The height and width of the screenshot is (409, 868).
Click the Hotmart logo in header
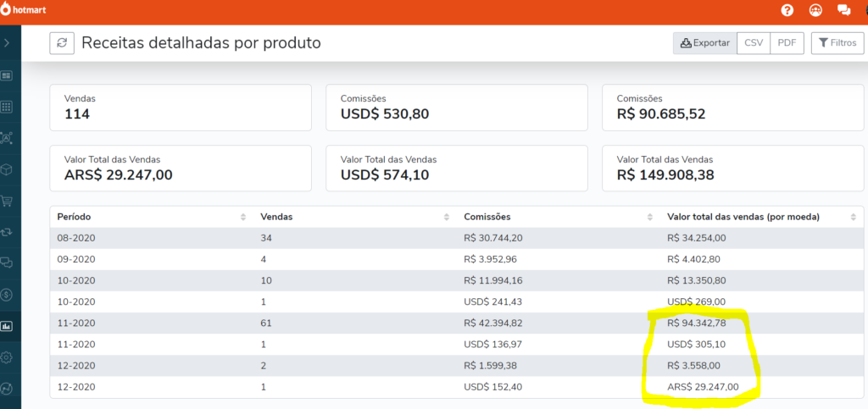click(x=24, y=9)
